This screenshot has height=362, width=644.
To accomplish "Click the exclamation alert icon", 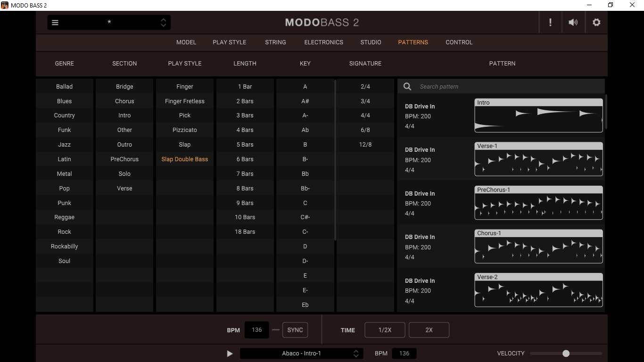I will pyautogui.click(x=550, y=22).
